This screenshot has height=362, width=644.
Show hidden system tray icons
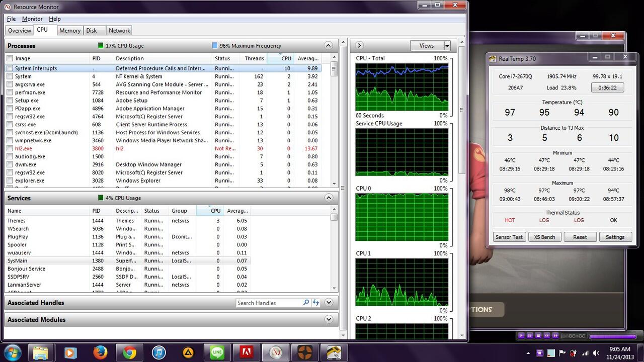tap(528, 353)
